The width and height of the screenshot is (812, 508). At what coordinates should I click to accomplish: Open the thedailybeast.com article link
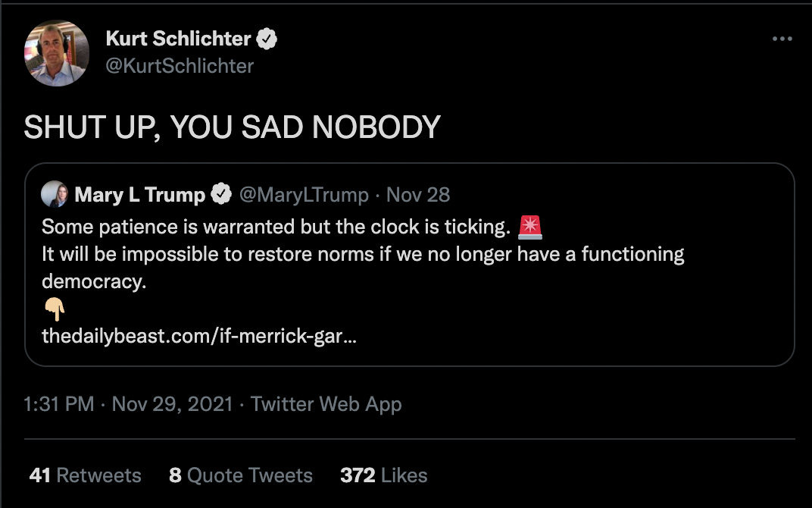pyautogui.click(x=199, y=335)
